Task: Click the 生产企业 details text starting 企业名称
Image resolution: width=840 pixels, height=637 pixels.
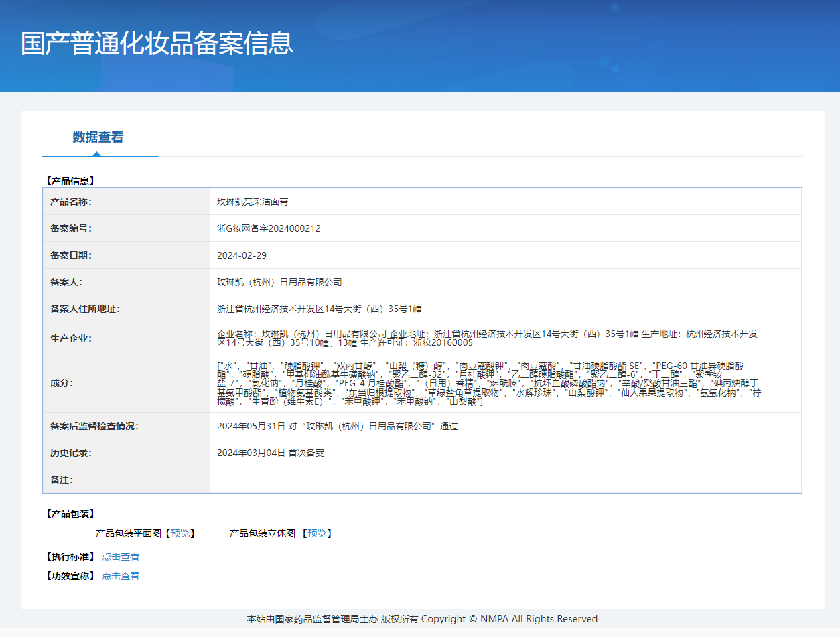Action: tap(488, 338)
